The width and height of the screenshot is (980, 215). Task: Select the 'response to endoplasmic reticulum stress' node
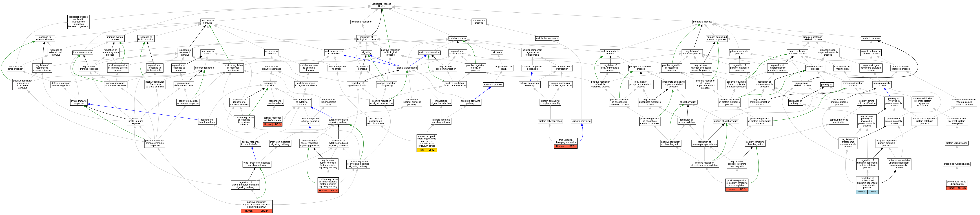click(375, 121)
